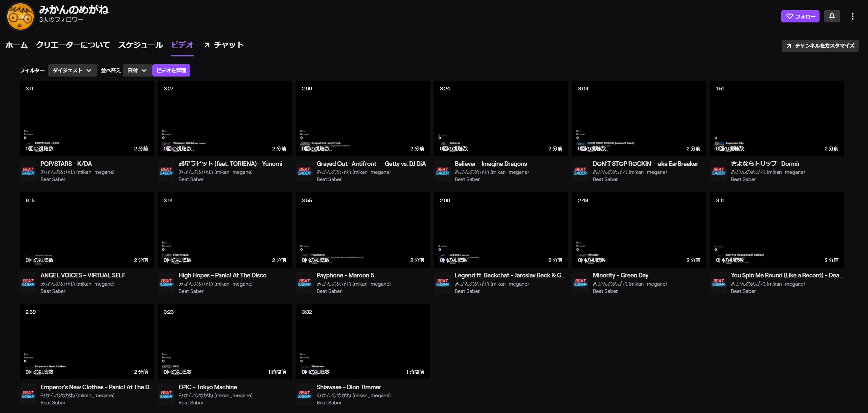The image size is (868, 413).
Task: Click the Beat Saber category link under High Hopes
Action: click(191, 291)
